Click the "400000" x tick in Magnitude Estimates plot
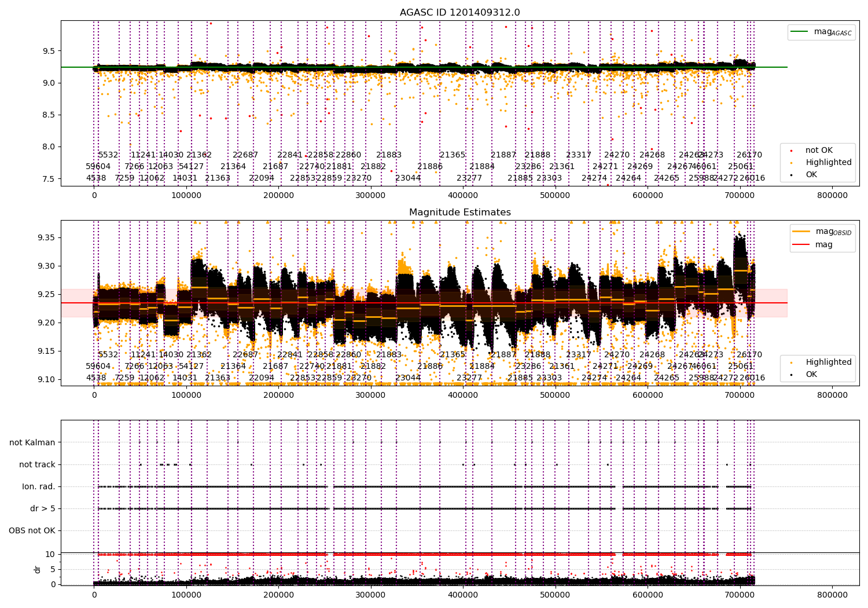The height and width of the screenshot is (608, 868). tap(463, 395)
